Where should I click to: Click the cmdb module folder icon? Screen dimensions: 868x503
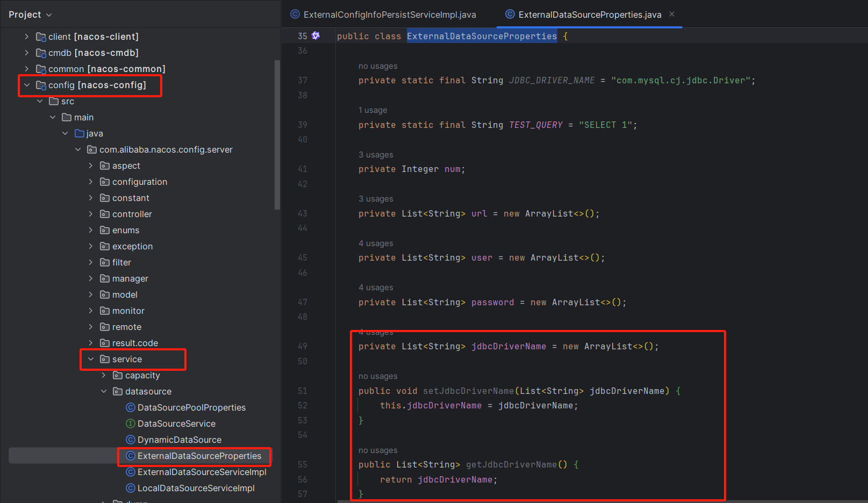tap(41, 53)
